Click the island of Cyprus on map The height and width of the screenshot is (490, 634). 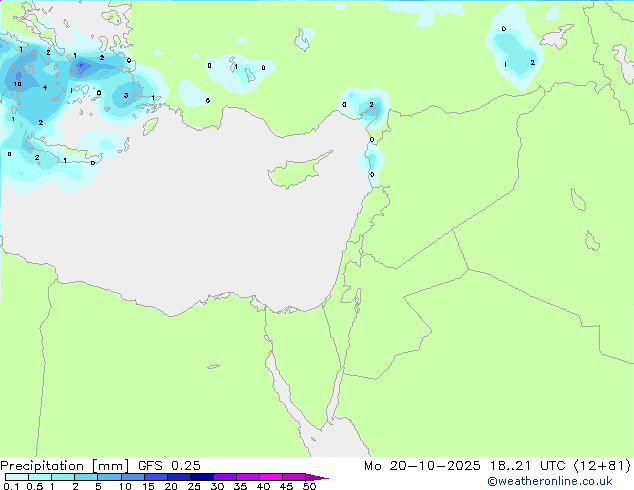295,171
